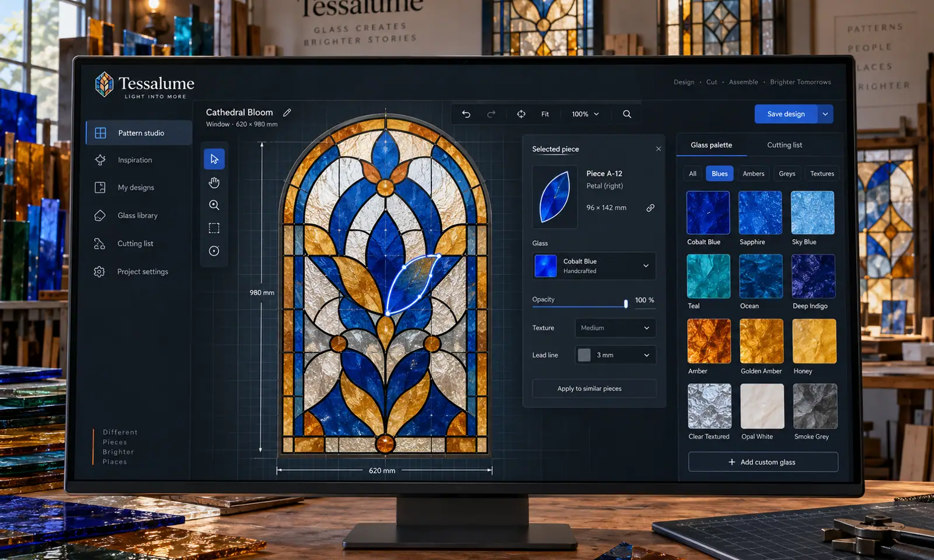Choose the zoom magnifier tool

point(214,205)
